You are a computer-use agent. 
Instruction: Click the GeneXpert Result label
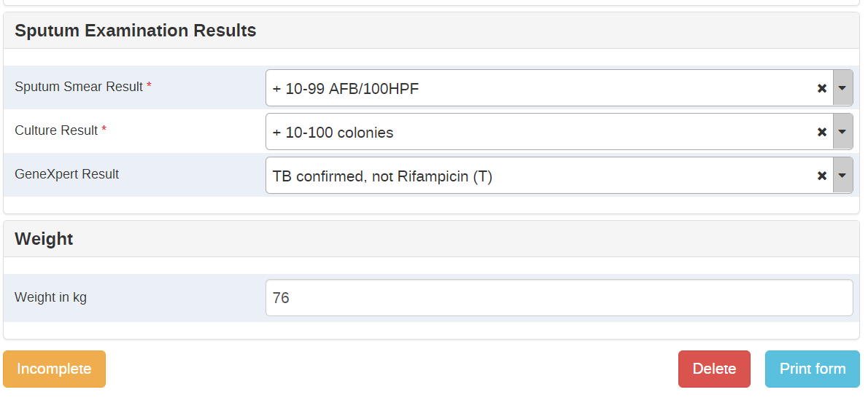(66, 174)
